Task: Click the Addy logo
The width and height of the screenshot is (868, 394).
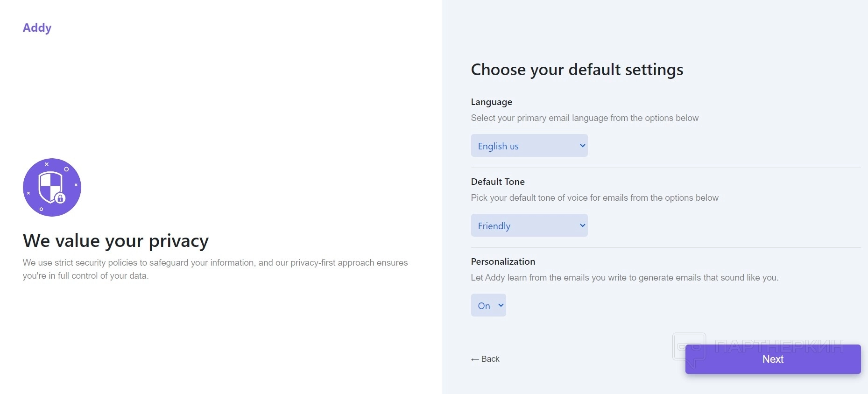Action: (37, 28)
